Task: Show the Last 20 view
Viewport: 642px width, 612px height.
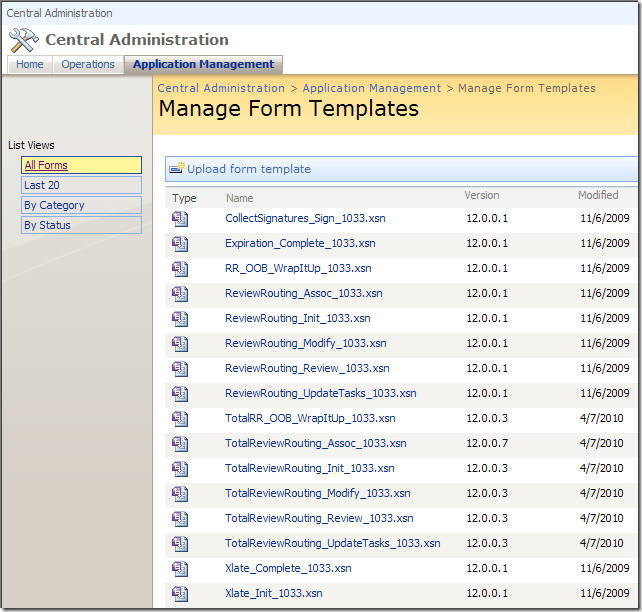Action: pos(42,185)
